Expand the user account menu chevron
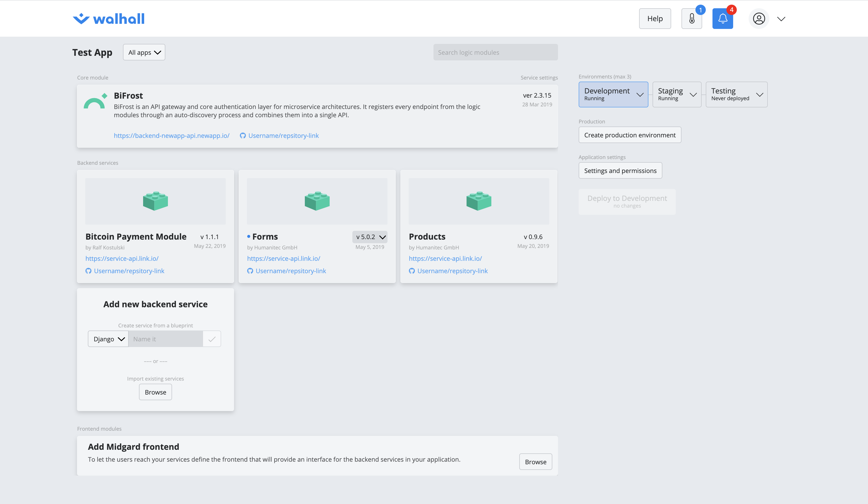Screen dimensions: 868x504 point(781,19)
